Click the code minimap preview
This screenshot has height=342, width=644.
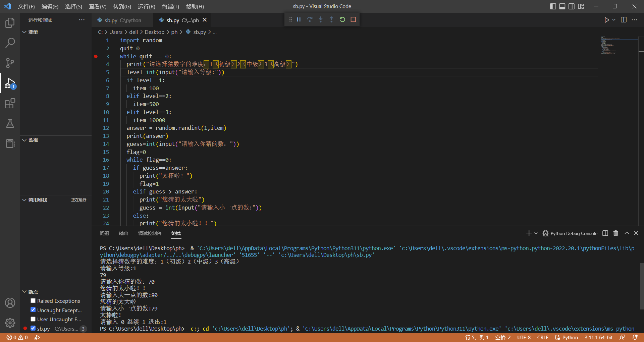[609, 45]
